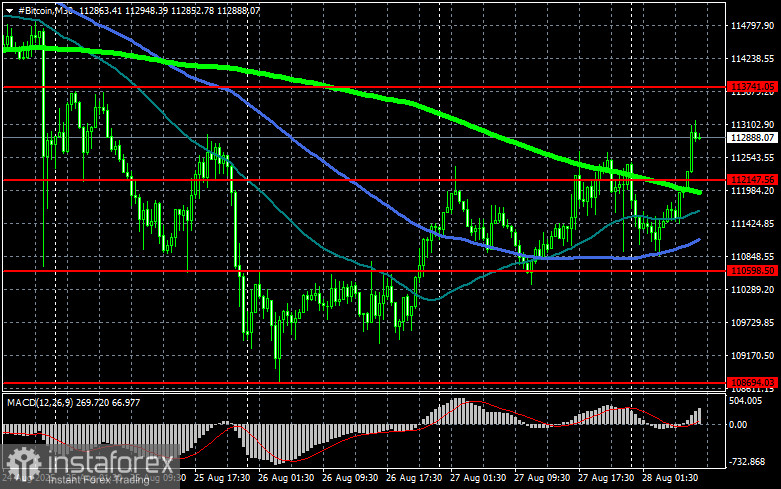Image resolution: width=781 pixels, height=489 pixels.
Task: Click the 109170.50 price axis value
Action: tap(752, 356)
